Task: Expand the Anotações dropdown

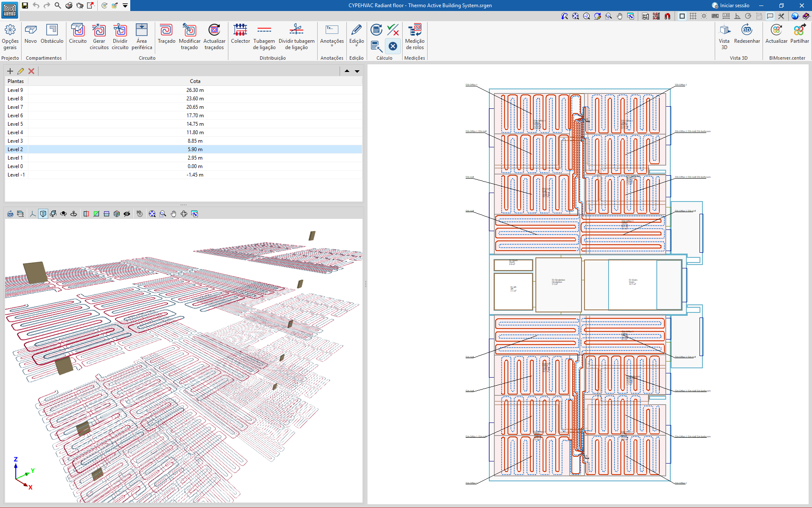Action: point(332,45)
